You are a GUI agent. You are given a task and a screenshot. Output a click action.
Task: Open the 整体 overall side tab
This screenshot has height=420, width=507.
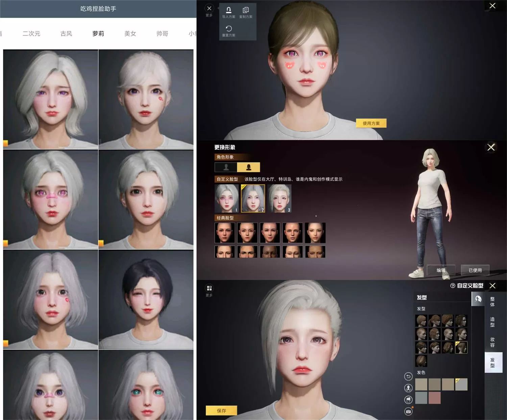[492, 301]
